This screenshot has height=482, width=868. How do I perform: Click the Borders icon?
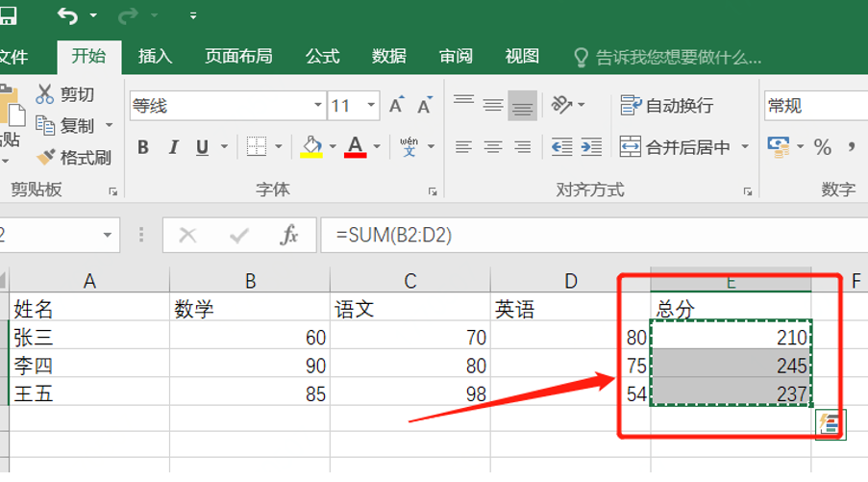tap(257, 146)
